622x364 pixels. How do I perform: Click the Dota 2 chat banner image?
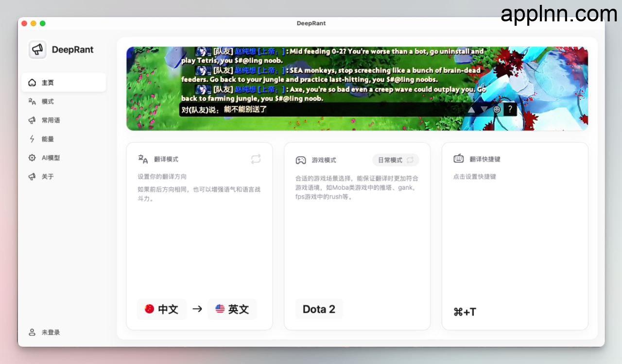[357, 88]
